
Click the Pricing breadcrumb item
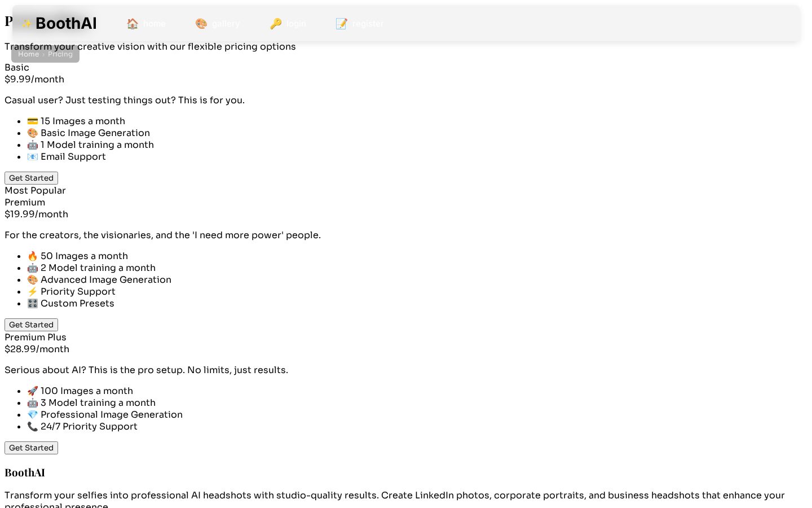(x=60, y=54)
